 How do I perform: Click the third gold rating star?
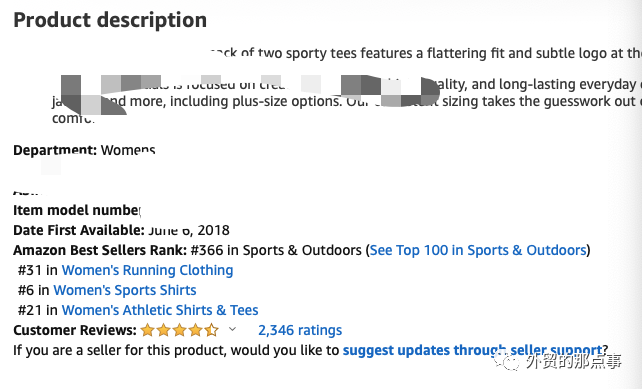click(x=179, y=330)
